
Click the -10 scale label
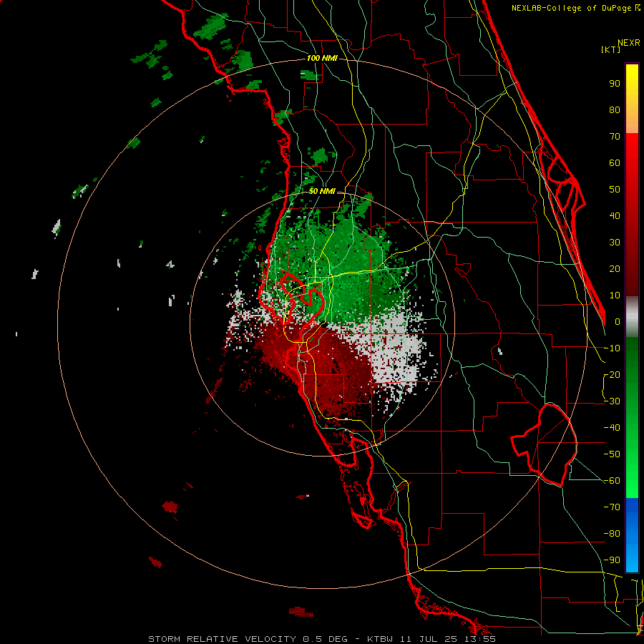612,348
